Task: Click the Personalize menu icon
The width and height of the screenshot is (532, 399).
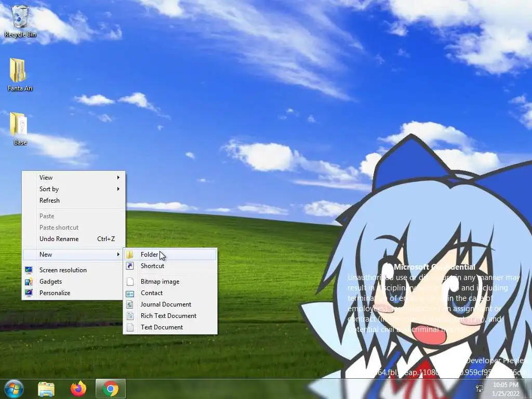Action: (x=29, y=293)
